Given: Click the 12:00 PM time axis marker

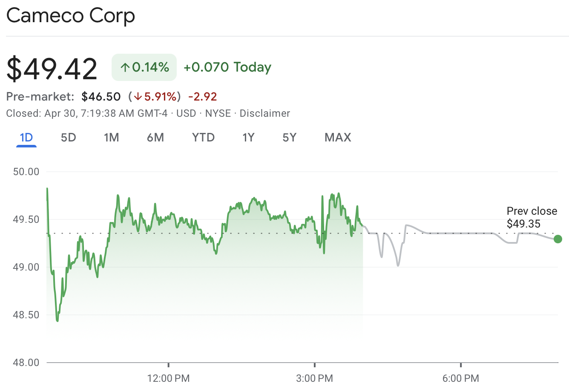Looking at the screenshot, I should [168, 378].
